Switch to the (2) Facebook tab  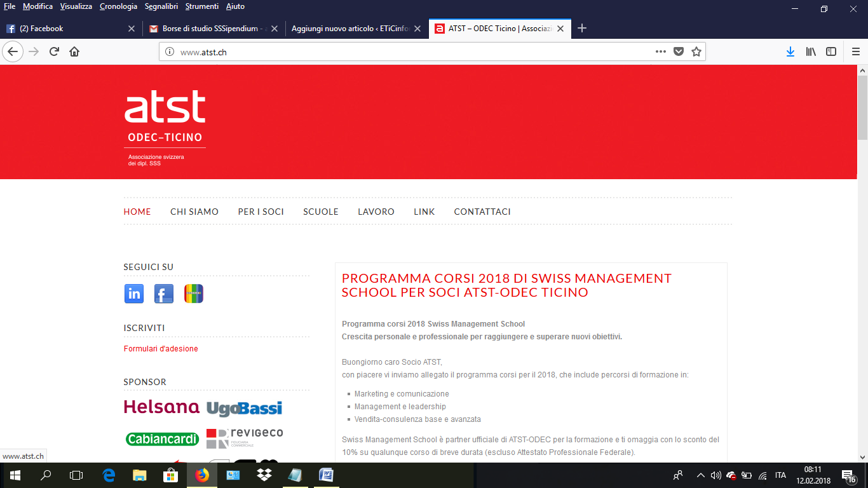point(70,29)
